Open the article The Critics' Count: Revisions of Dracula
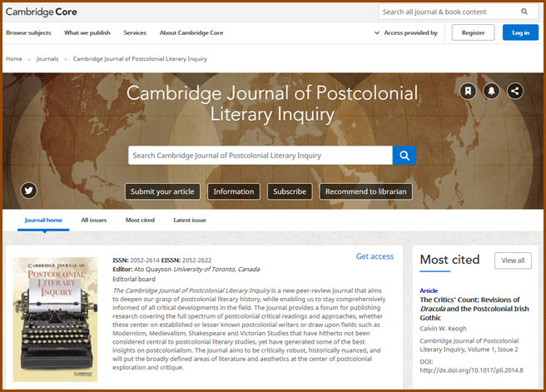This screenshot has width=546, height=392. tap(474, 309)
